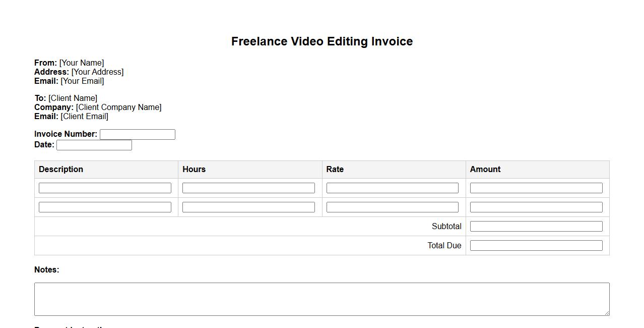The width and height of the screenshot is (644, 328).
Task: Grab the Notes textarea resize handle
Action: coord(606,313)
